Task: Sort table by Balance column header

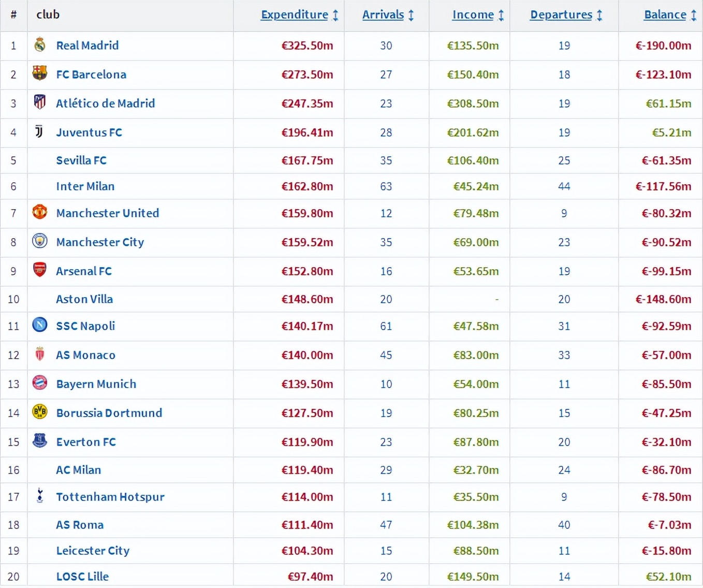Action: pos(665,15)
